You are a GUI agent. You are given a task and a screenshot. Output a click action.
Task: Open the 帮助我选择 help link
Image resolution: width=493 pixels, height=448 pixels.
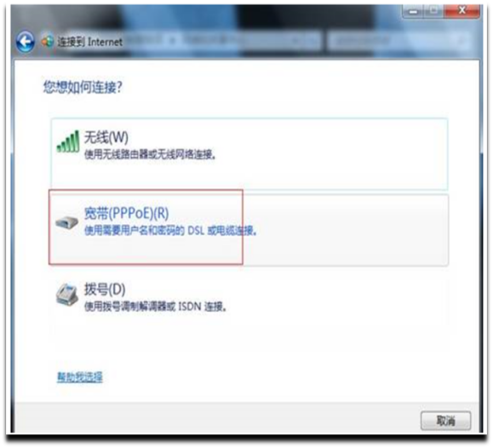tap(80, 376)
